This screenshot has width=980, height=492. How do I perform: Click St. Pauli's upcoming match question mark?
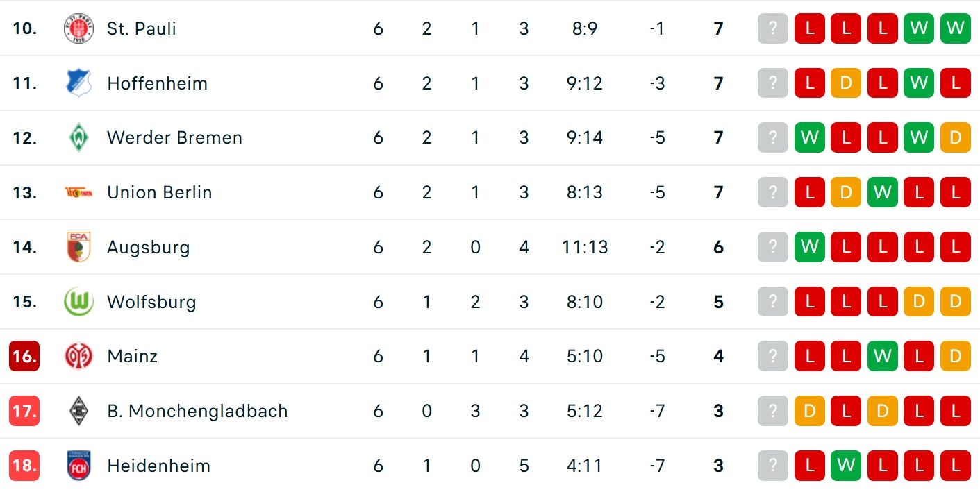[773, 28]
